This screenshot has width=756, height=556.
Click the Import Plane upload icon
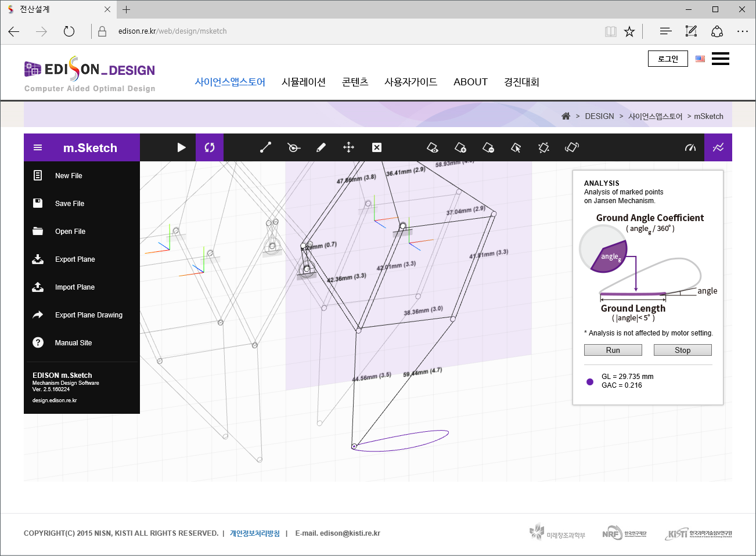pos(38,287)
